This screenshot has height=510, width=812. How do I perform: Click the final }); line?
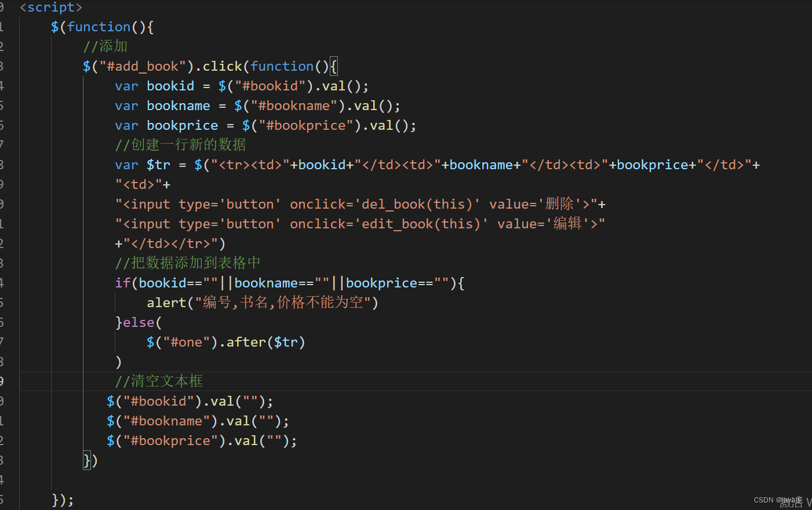[x=63, y=500]
